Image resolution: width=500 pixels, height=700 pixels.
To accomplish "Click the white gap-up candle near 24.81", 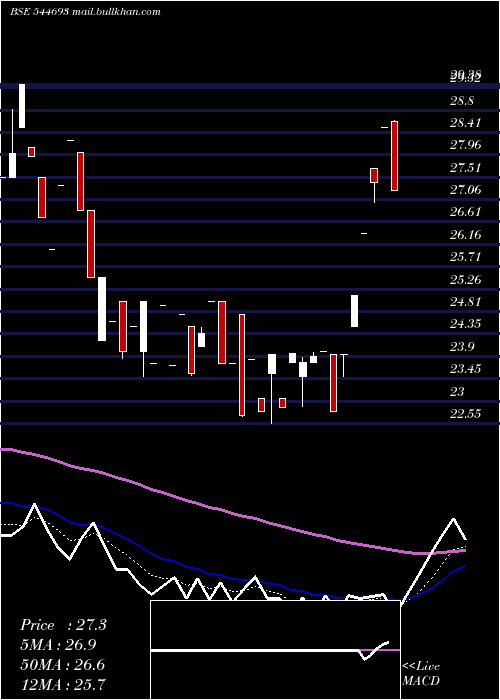I will (x=354, y=311).
